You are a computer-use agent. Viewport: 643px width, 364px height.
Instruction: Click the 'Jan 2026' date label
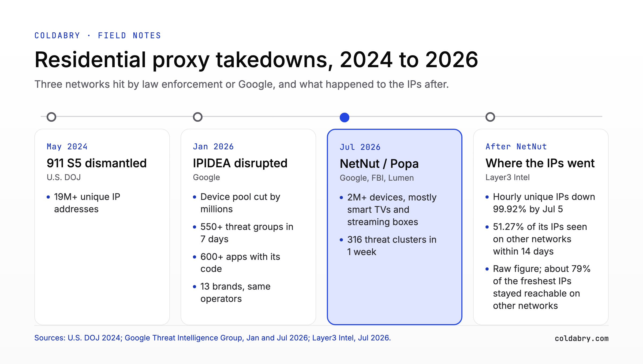pos(213,146)
